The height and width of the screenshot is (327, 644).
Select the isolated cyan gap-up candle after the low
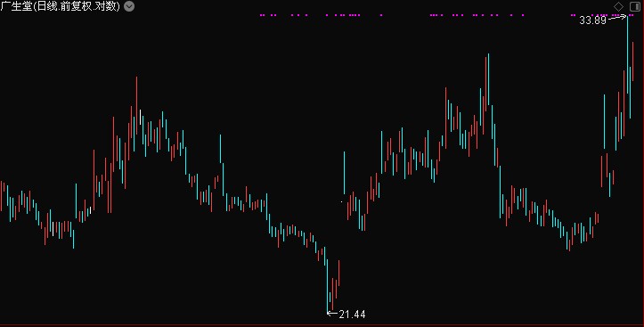pyautogui.click(x=344, y=173)
